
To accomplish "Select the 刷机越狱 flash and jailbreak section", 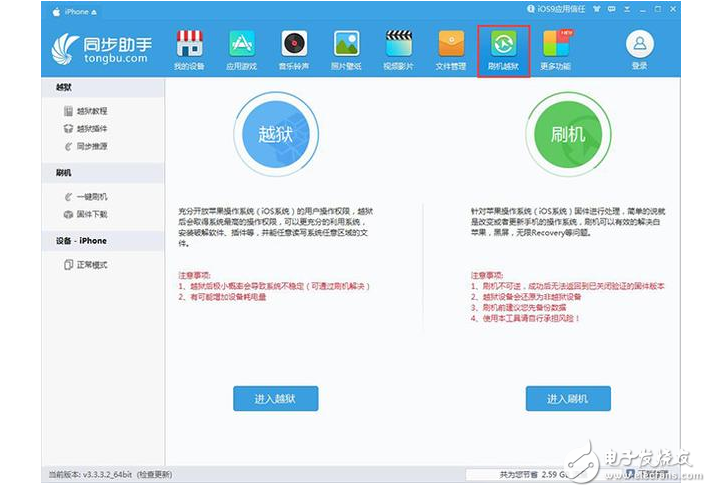I will click(503, 50).
